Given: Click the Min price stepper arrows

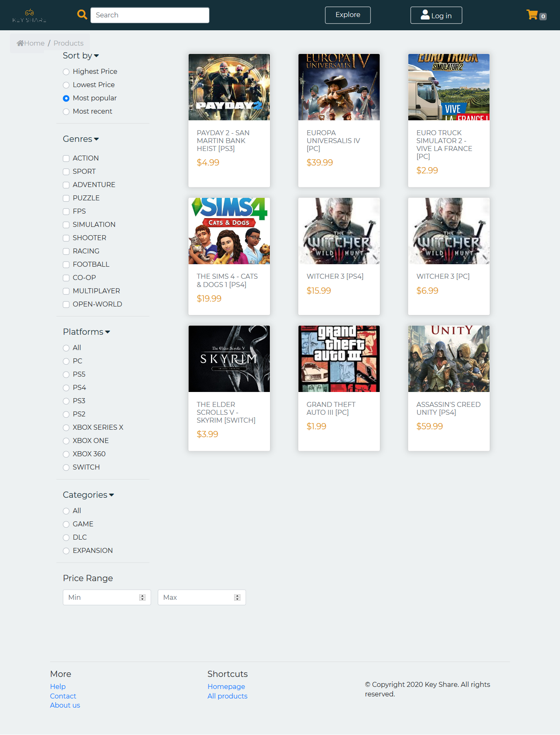Looking at the screenshot, I should 142,597.
